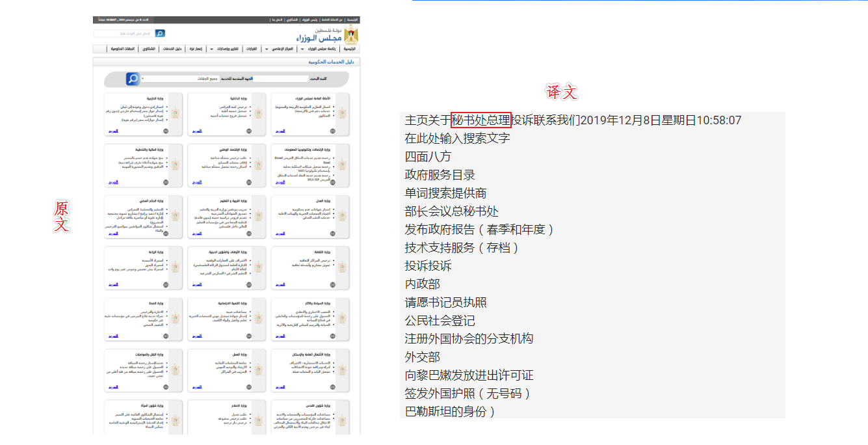Viewport: 868px width, 445px height.
Task: Click the large blue service search button
Action: (x=133, y=79)
